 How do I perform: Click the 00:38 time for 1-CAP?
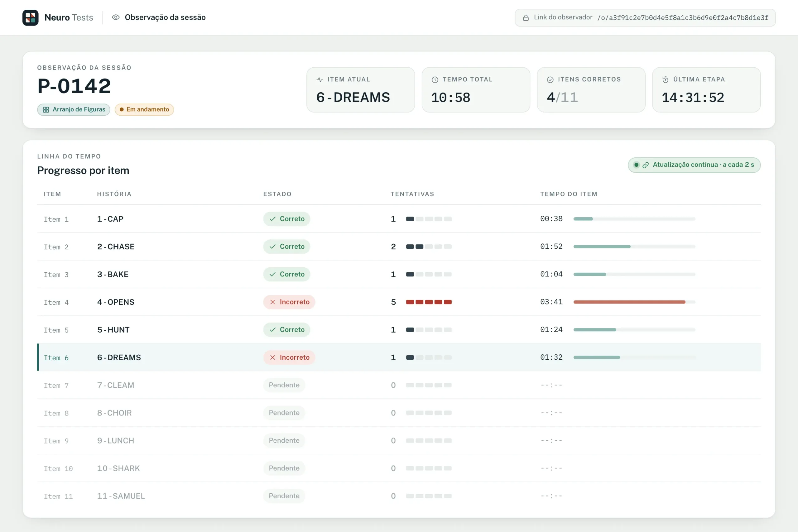point(551,219)
